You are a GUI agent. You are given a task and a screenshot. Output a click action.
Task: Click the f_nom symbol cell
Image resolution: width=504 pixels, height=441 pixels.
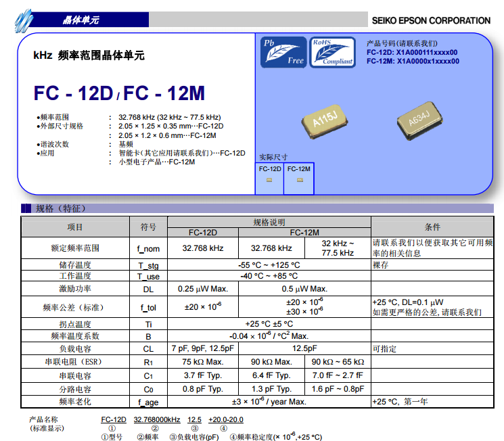(x=148, y=248)
